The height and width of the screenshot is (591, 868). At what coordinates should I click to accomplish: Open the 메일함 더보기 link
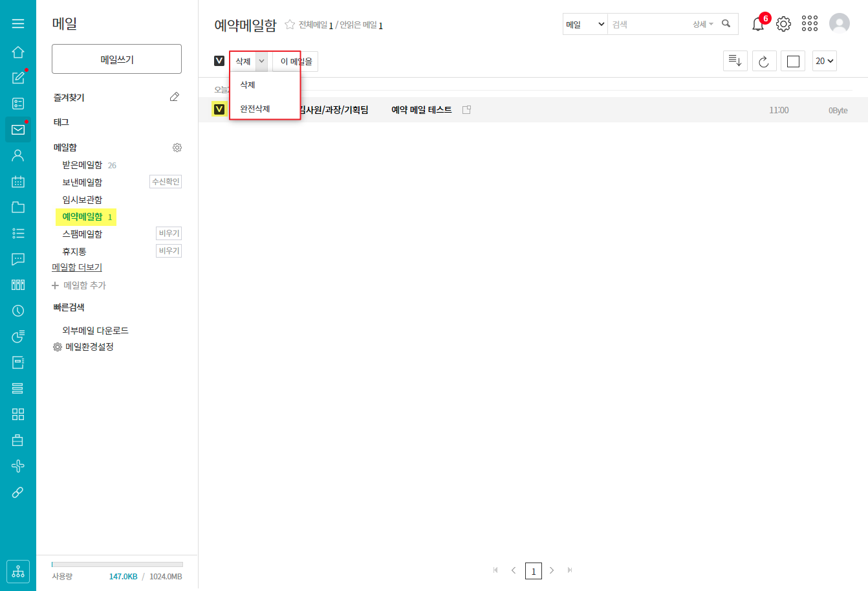pos(77,267)
